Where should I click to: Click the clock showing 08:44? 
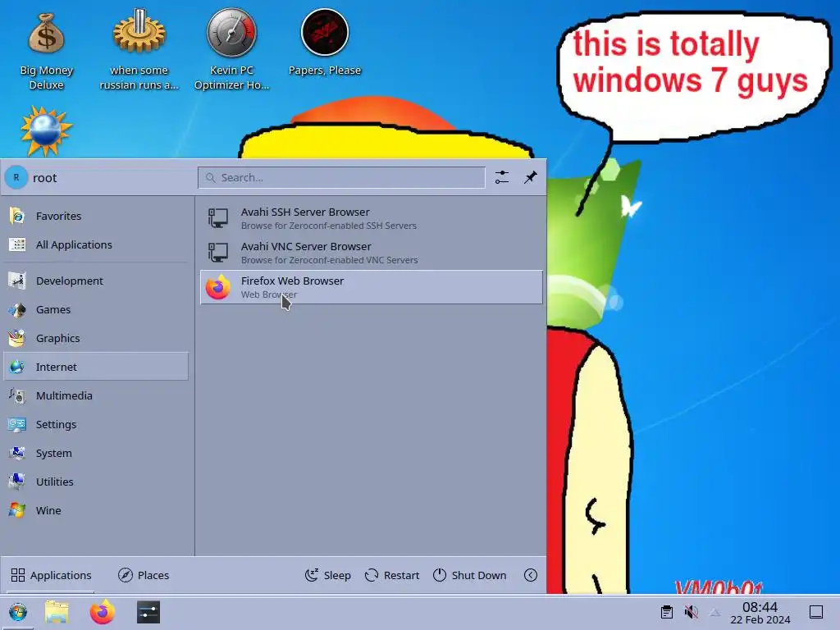tap(760, 612)
